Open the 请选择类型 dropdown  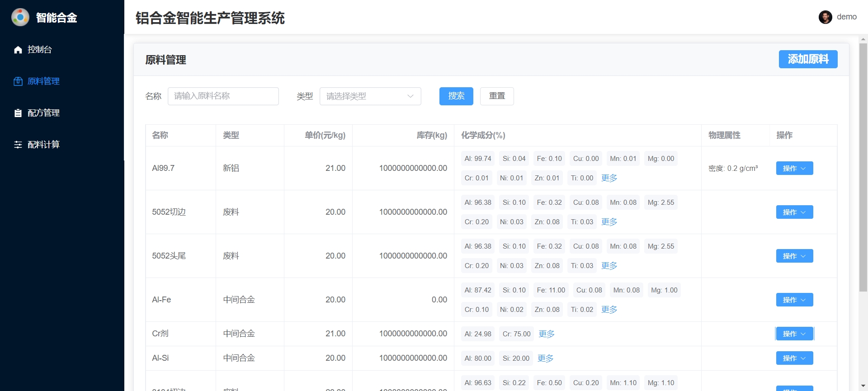370,96
